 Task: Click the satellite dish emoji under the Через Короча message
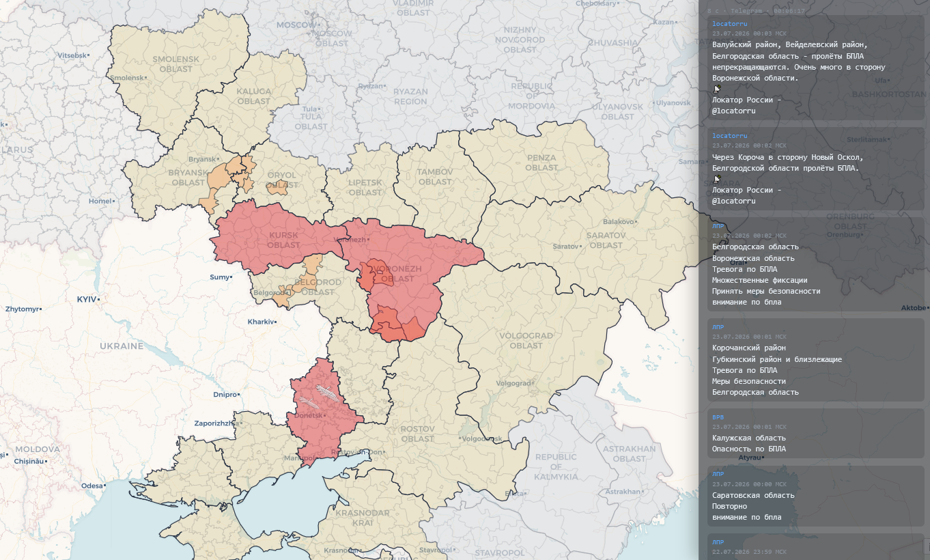coord(717,179)
